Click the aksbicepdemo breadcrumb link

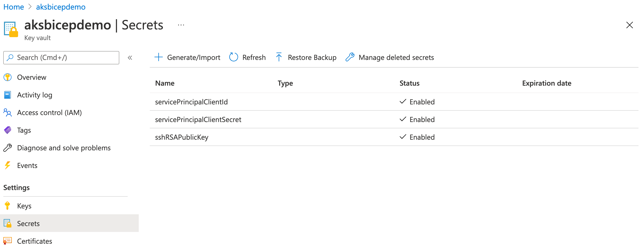61,7
